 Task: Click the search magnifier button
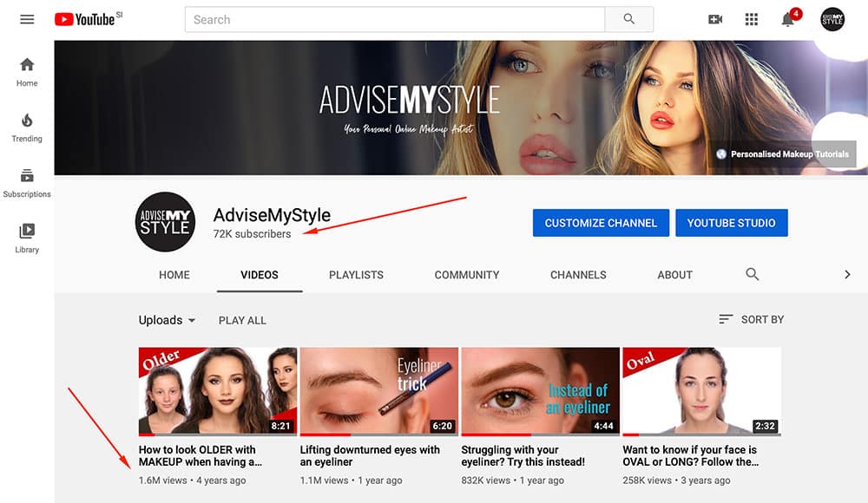[x=628, y=19]
